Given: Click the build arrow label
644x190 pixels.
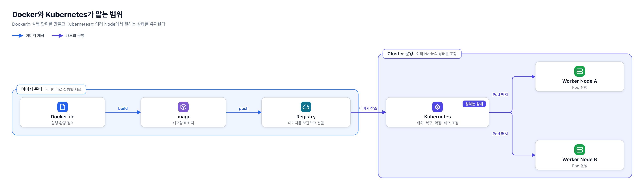Looking at the screenshot, I should coord(123,108).
